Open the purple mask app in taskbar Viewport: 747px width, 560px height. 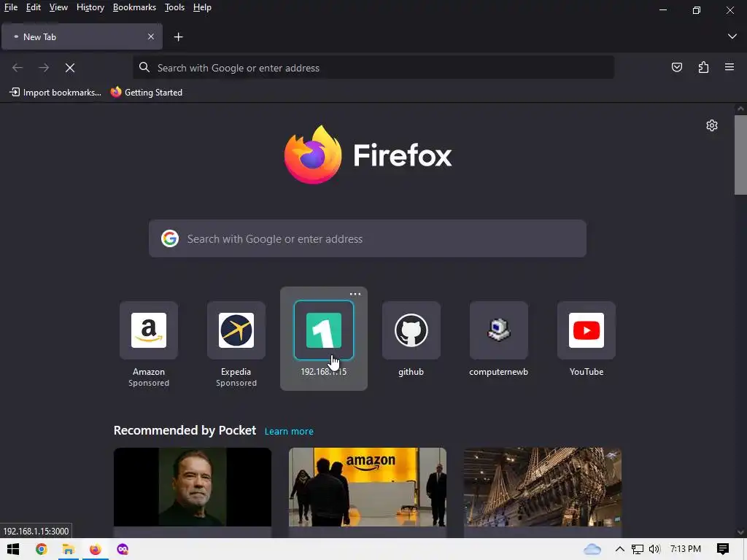coord(123,549)
